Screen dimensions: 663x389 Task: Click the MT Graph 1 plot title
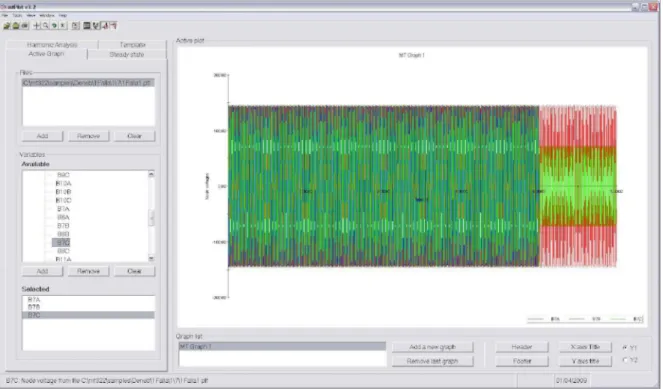[411, 55]
